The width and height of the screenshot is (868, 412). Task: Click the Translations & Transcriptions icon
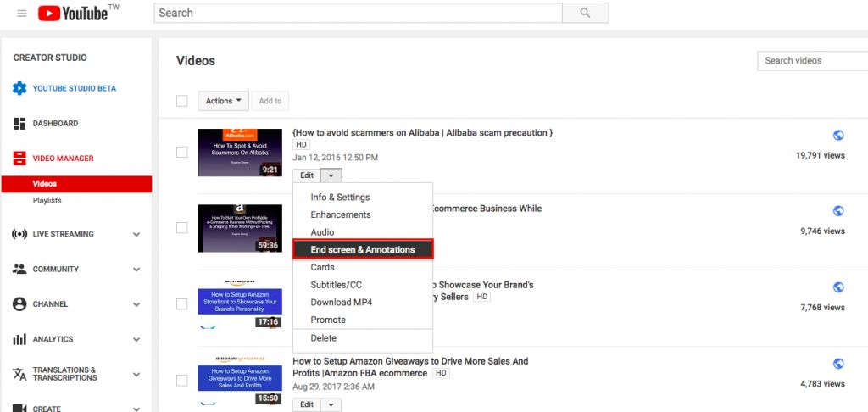point(19,375)
